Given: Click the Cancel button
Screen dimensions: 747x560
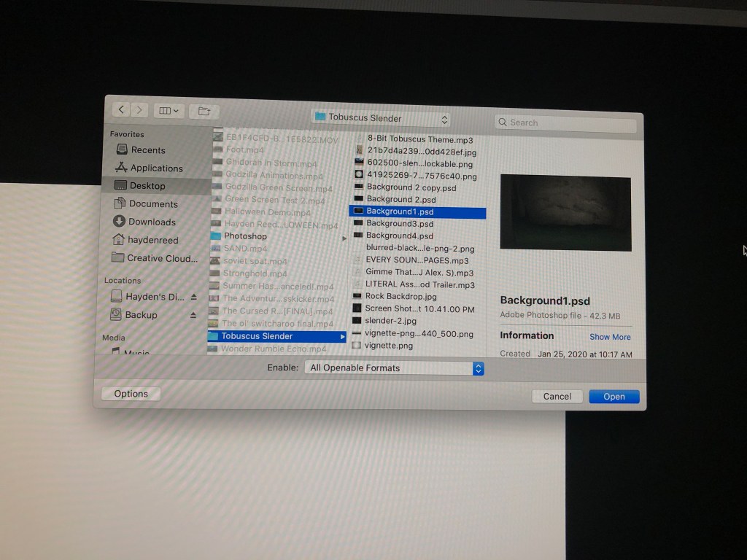Looking at the screenshot, I should point(557,397).
